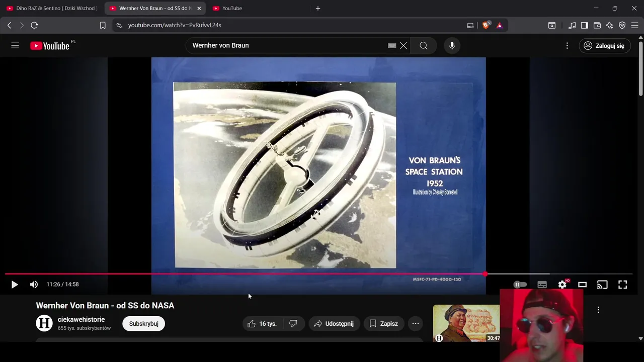The height and width of the screenshot is (362, 644).
Task: Dislike the video
Action: (293, 324)
